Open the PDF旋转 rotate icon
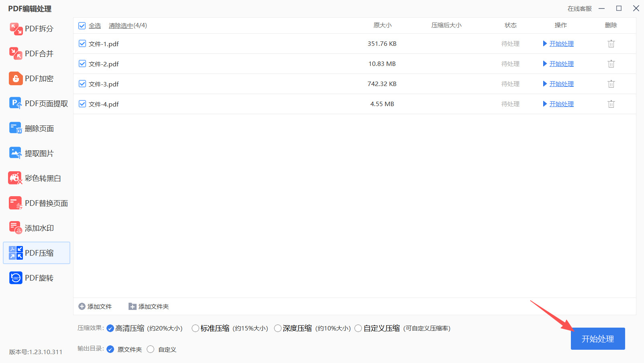The height and width of the screenshot is (363, 644). [x=16, y=278]
